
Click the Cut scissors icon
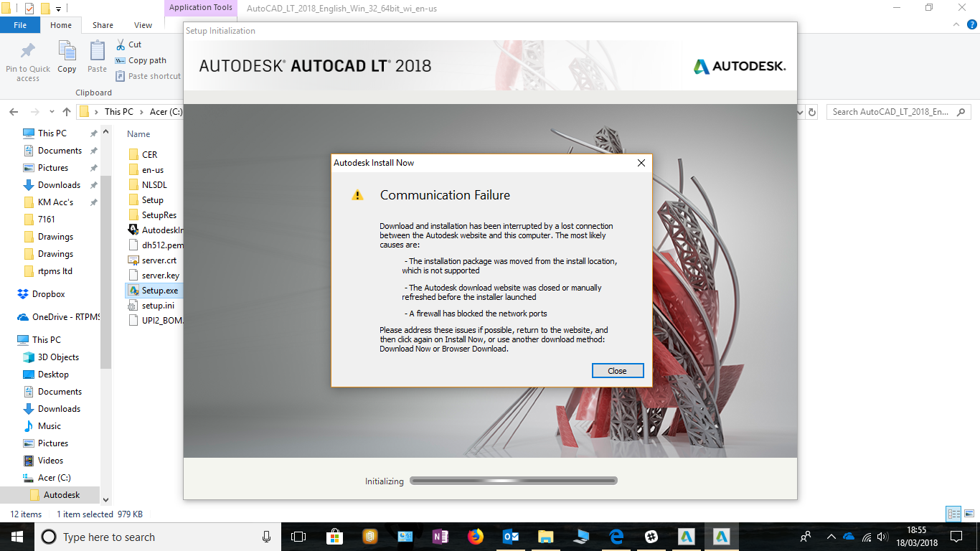(x=121, y=44)
